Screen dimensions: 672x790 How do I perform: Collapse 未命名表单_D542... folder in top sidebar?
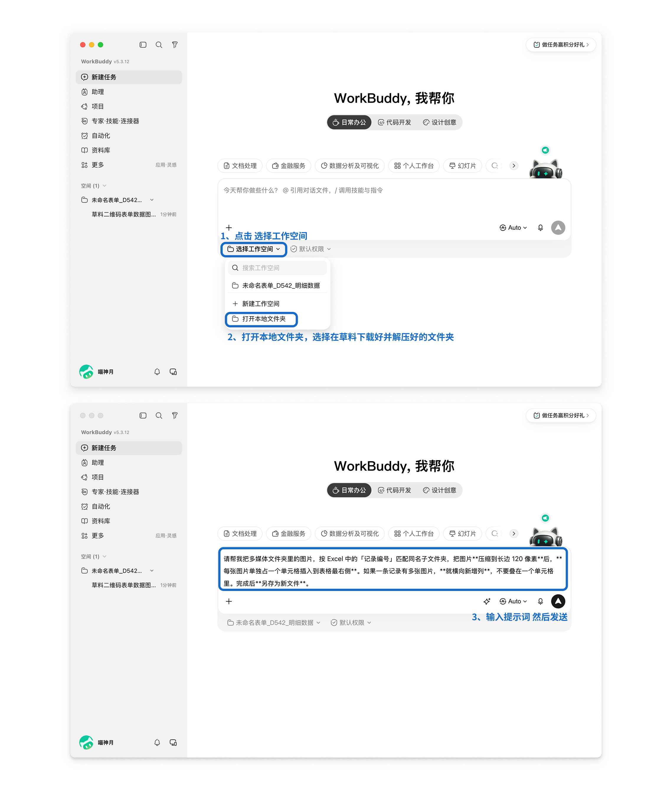click(x=152, y=200)
